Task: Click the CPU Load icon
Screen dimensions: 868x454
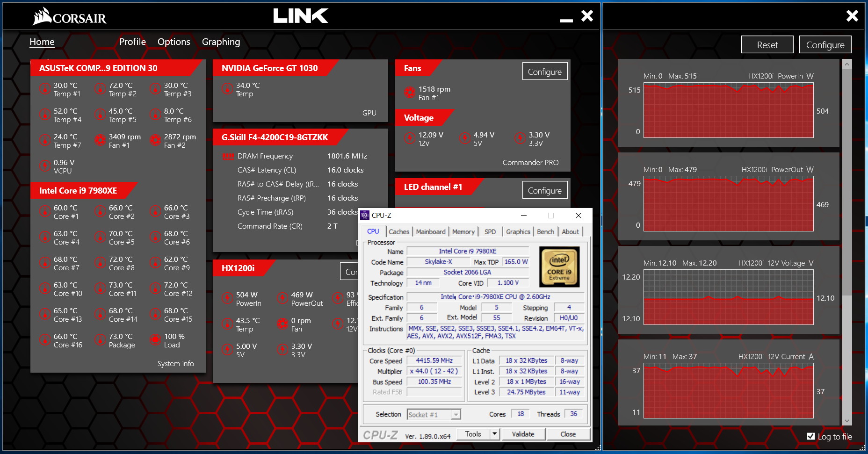Action: click(155, 340)
